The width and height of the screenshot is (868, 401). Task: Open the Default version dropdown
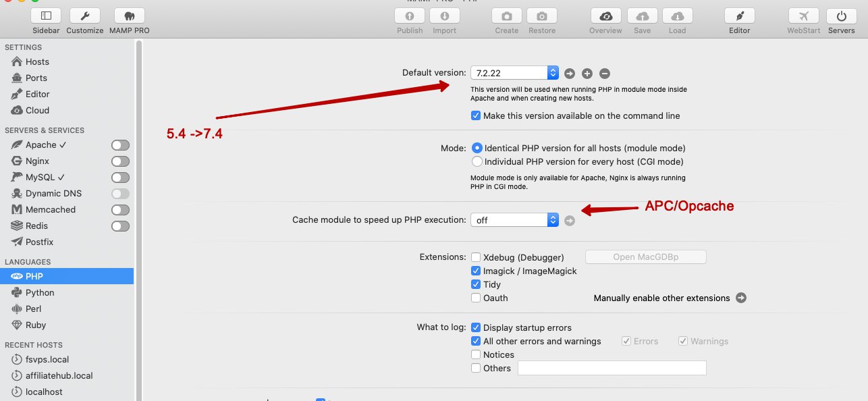coord(515,72)
